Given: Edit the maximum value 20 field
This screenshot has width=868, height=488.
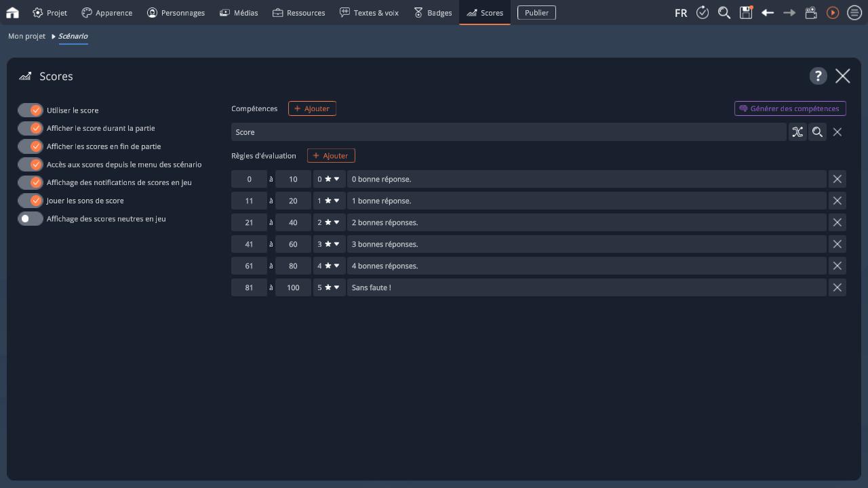Looking at the screenshot, I should [293, 201].
